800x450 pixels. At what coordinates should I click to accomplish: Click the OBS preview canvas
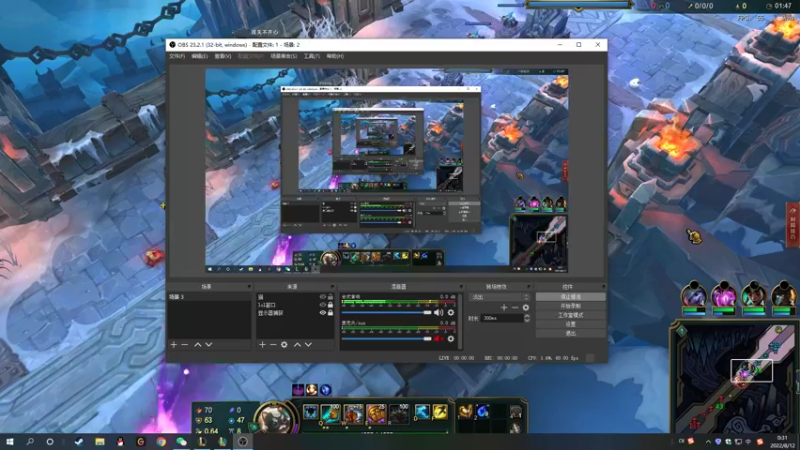click(386, 170)
